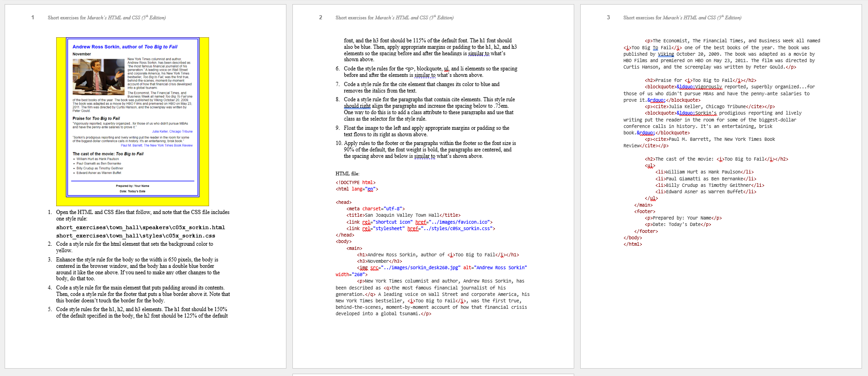
Task: Click step 3 "Enhance the style rule for the body"
Action: tap(138, 269)
